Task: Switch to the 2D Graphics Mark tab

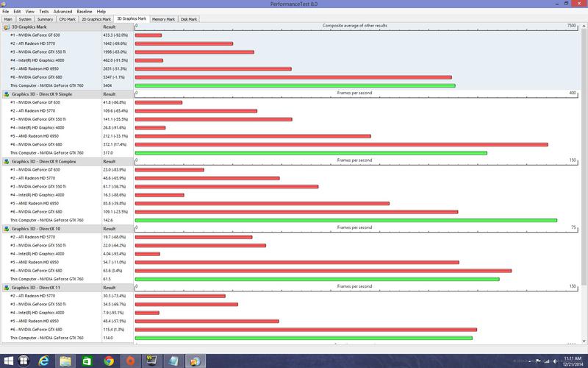Action: tap(96, 19)
